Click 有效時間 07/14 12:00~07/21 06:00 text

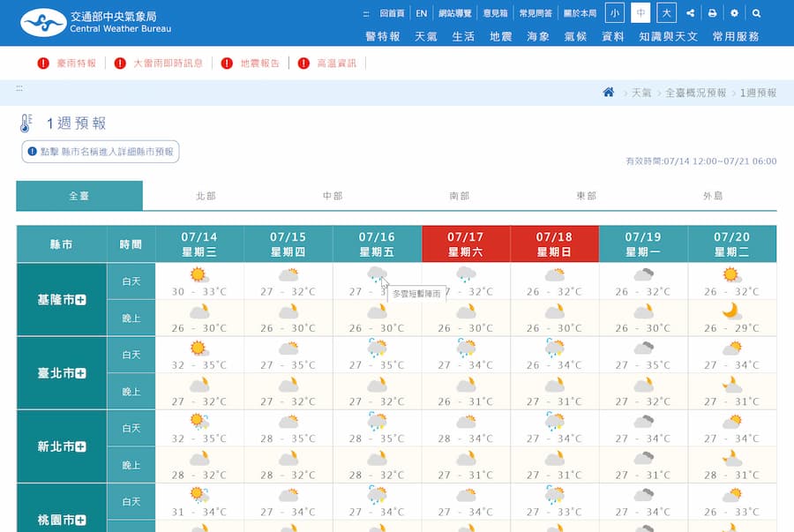[700, 161]
